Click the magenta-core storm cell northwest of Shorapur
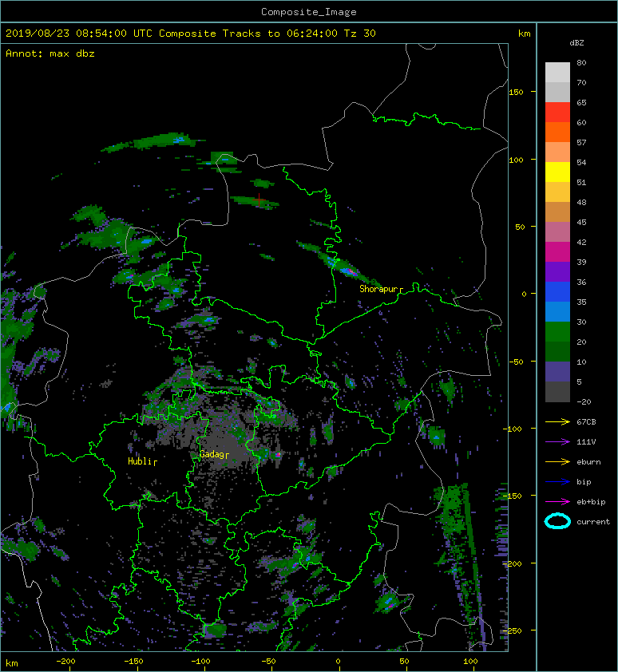This screenshot has width=618, height=672. [351, 271]
